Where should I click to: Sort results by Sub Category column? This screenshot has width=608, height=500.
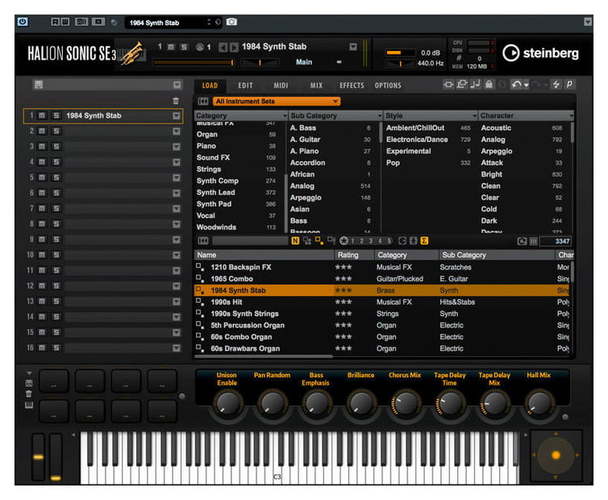tap(497, 255)
